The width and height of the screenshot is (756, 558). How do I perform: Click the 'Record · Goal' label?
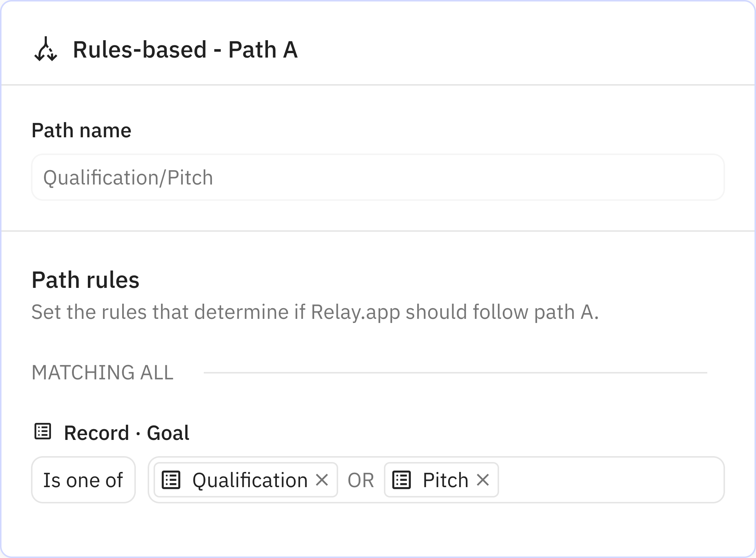[x=127, y=432]
